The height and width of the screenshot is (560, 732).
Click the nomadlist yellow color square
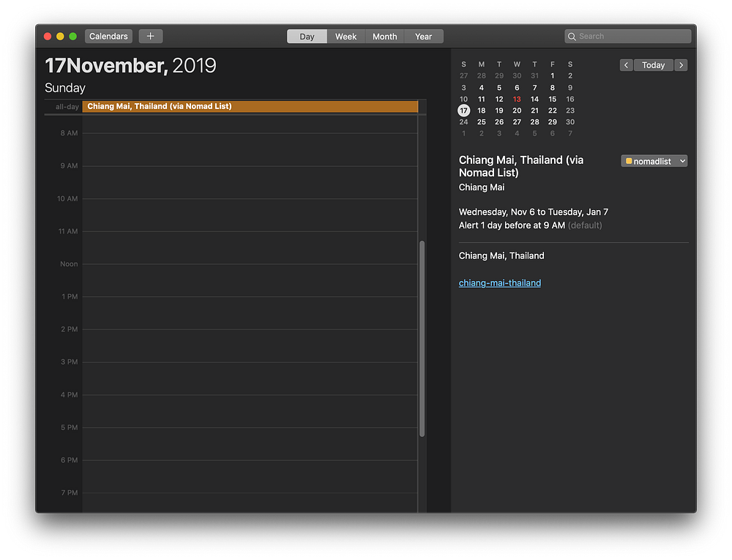click(x=628, y=161)
